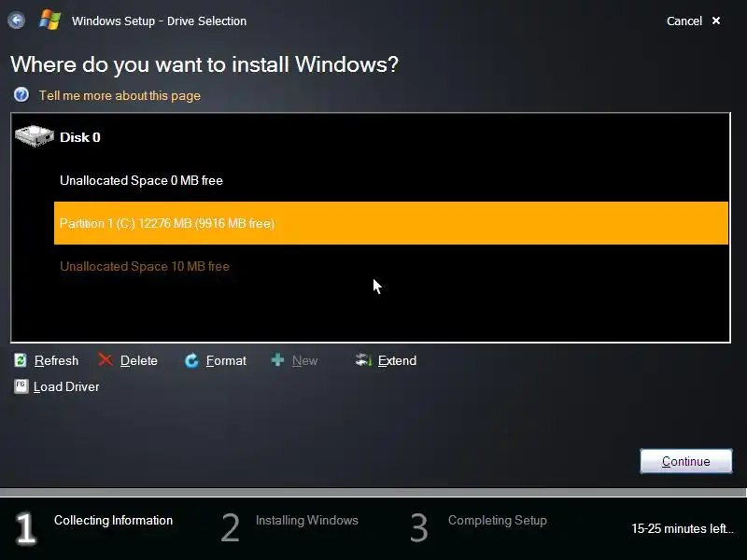Click the Extend link text
This screenshot has height=560, width=747.
397,361
